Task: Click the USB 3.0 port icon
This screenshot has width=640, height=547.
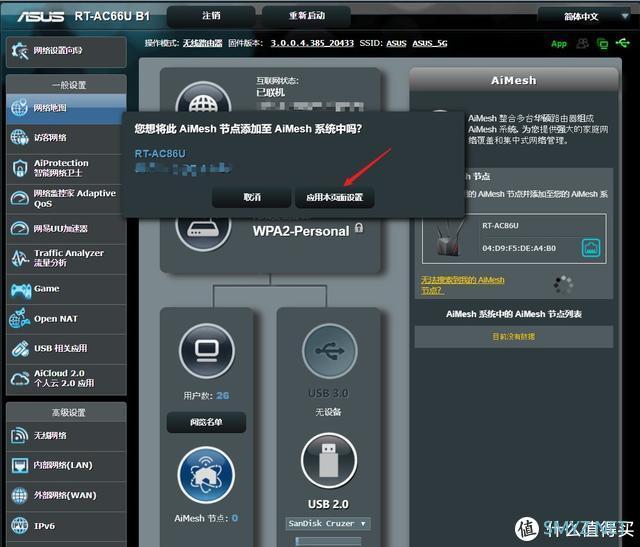Action: pos(330,351)
